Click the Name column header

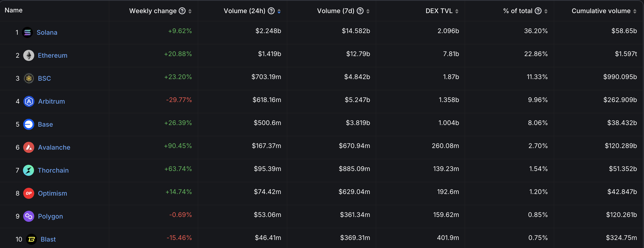(x=14, y=10)
